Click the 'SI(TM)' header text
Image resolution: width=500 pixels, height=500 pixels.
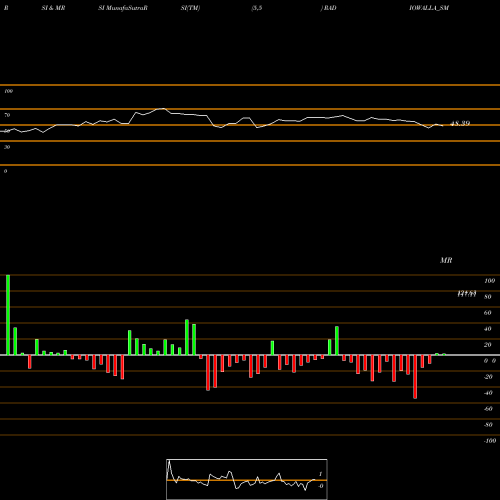click(190, 8)
